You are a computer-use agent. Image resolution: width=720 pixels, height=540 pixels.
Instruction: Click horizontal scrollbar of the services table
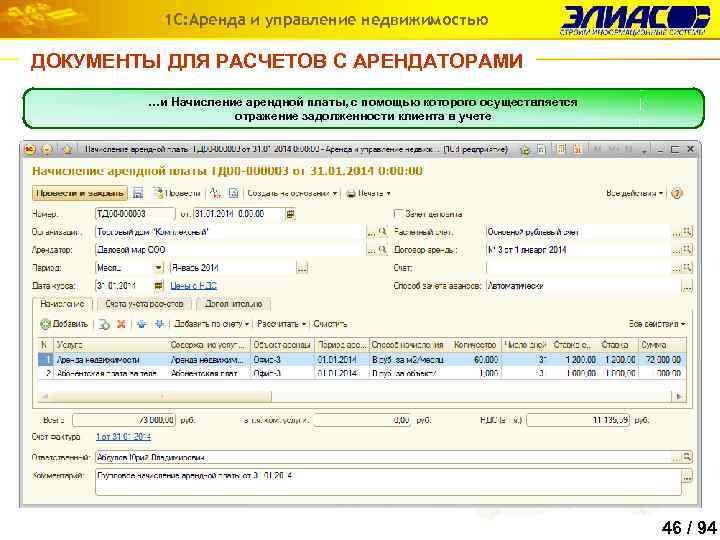pyautogui.click(x=156, y=396)
